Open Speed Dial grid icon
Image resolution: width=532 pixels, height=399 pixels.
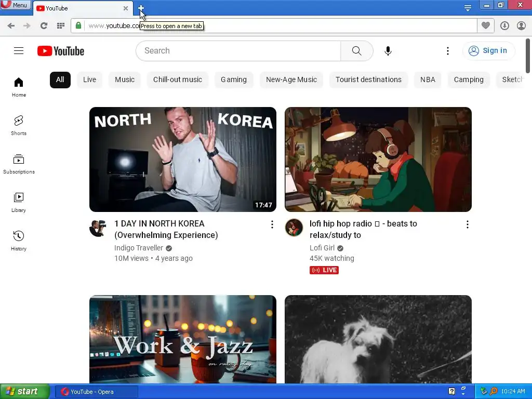61,26
